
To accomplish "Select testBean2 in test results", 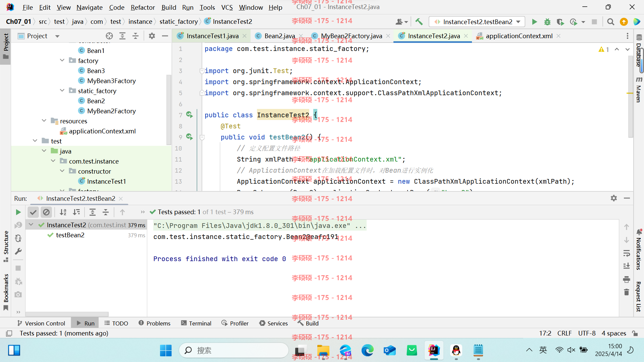I will click(x=70, y=235).
